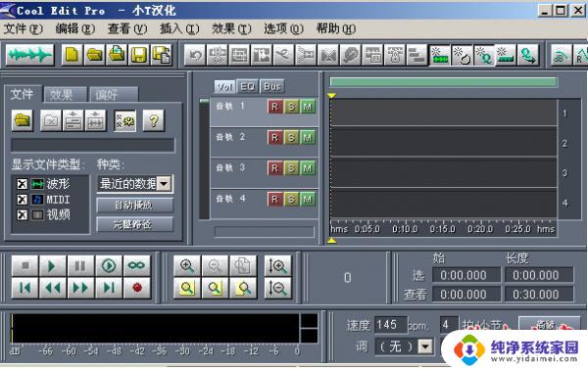
Task: Click the 自动播放 button
Action: [x=135, y=206]
